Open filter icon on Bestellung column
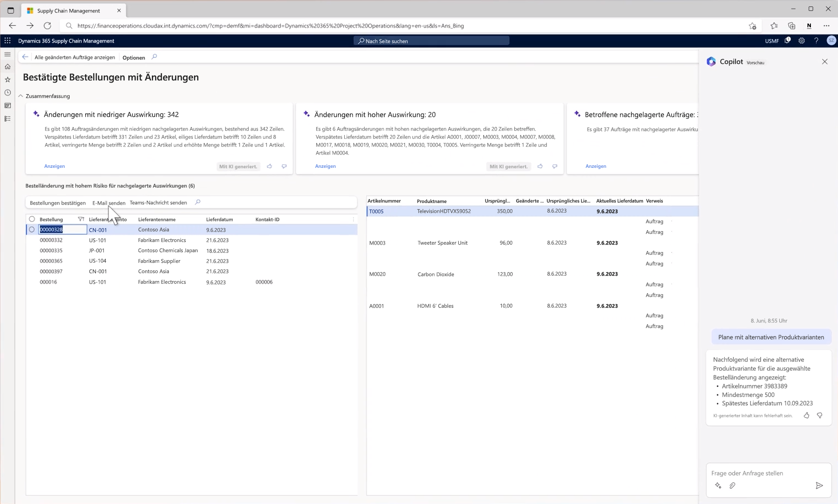The height and width of the screenshot is (504, 838). pos(81,219)
